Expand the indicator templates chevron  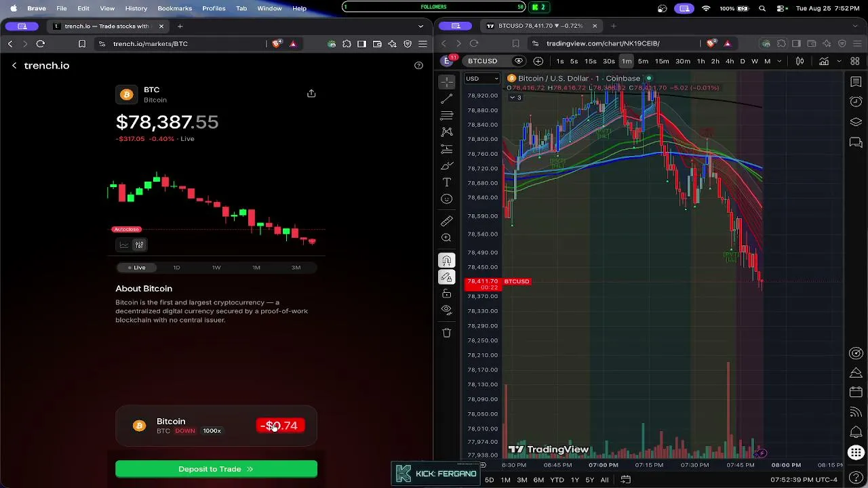click(x=840, y=61)
